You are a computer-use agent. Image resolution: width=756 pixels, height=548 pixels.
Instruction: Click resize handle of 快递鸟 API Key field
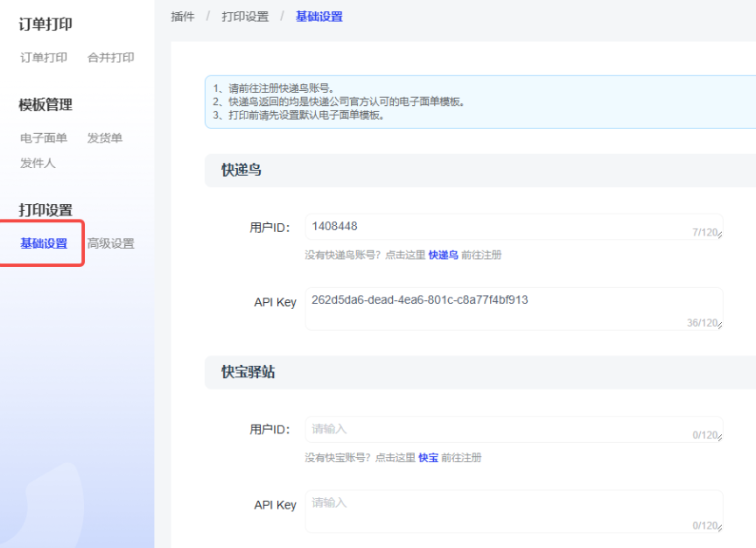pyautogui.click(x=720, y=327)
